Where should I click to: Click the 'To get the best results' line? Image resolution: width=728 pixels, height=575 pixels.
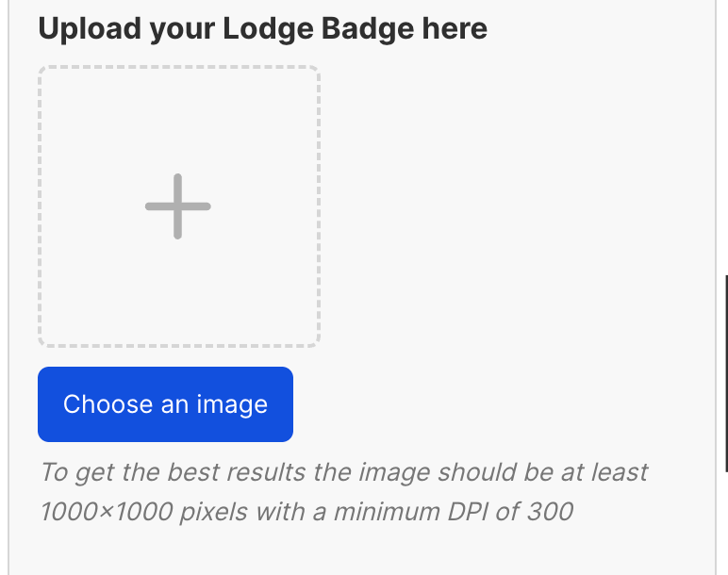[343, 472]
